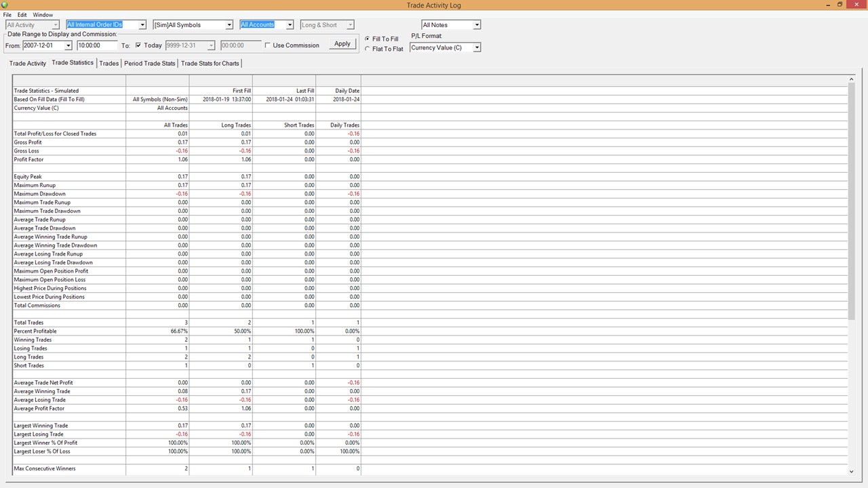Screen dimensions: 868x488
Task: Toggle the Today checkbox
Action: pyautogui.click(x=138, y=45)
